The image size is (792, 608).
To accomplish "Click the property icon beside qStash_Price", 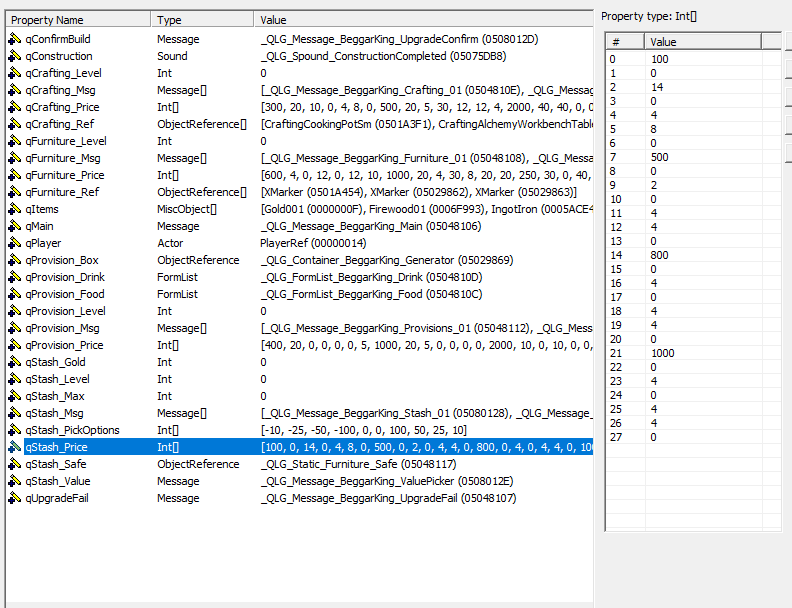I will click(15, 447).
